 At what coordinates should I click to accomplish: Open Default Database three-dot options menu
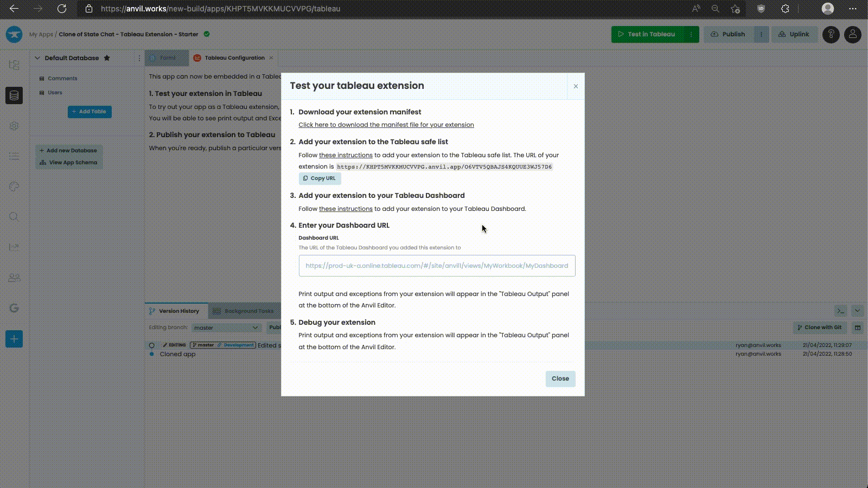click(x=139, y=58)
